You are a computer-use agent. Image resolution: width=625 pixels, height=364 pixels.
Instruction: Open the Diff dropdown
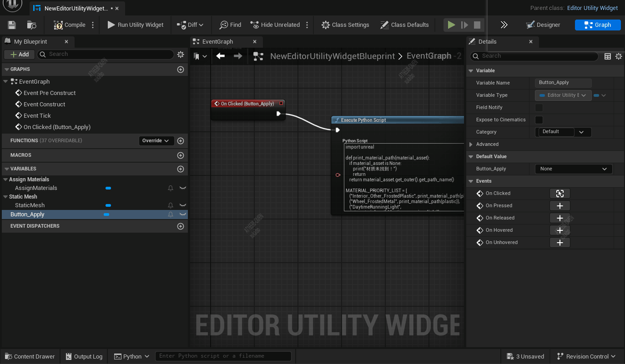point(190,25)
